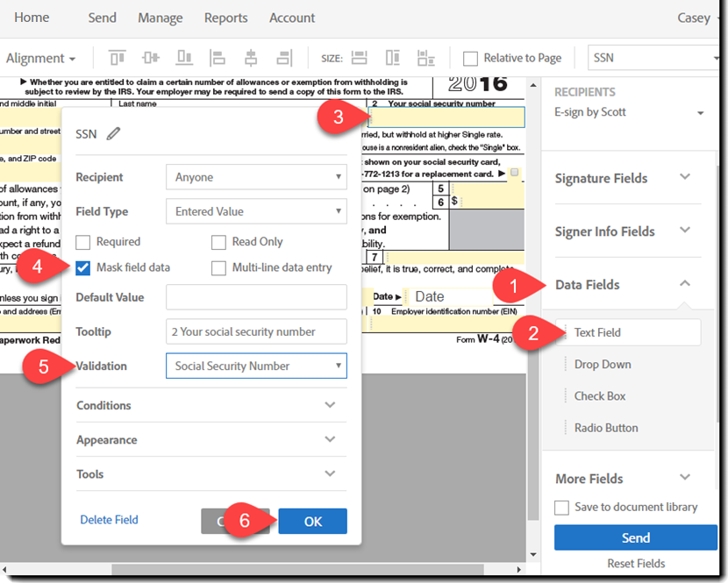
Task: Expand the Tools section
Action: click(211, 474)
